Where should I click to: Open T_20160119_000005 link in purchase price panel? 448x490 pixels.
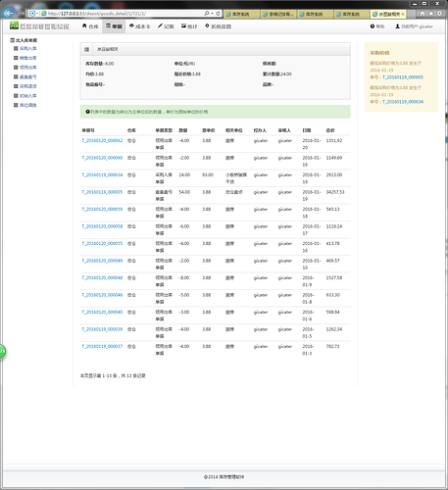point(403,77)
